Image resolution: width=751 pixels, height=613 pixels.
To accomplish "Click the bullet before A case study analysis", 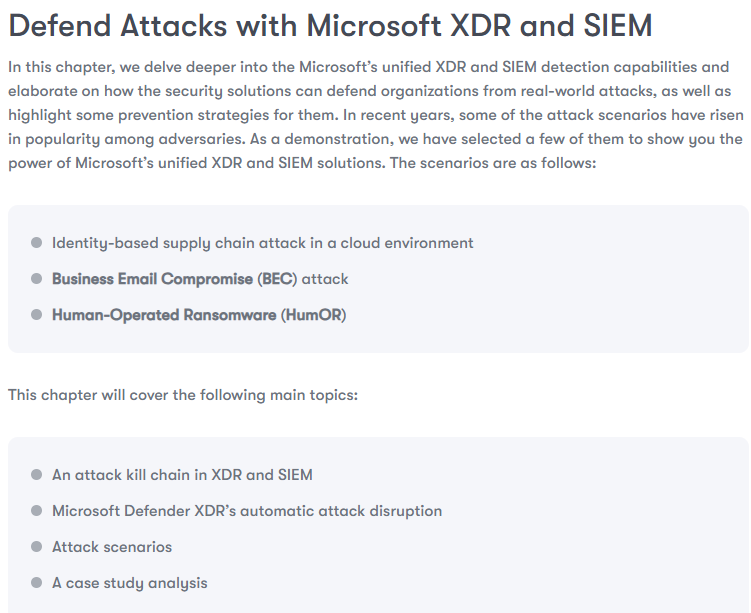I will [37, 583].
